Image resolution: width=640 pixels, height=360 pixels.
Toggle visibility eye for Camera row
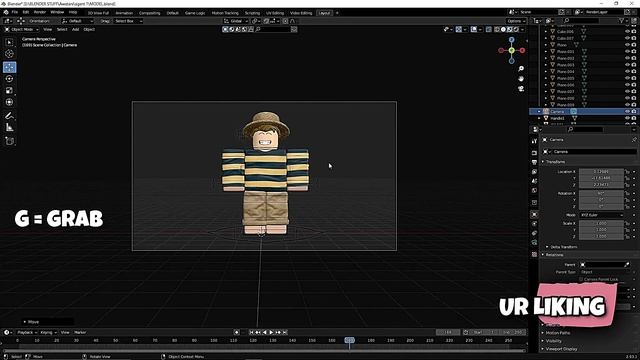[x=627, y=111]
